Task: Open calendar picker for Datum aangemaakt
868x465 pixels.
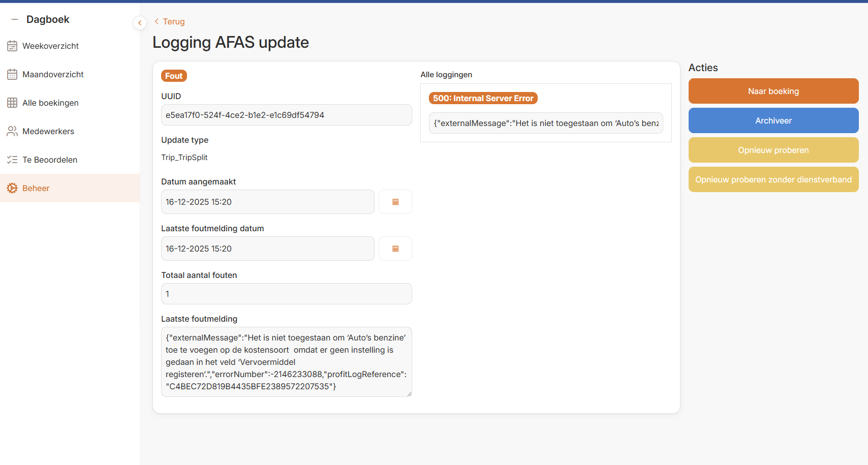Action: pyautogui.click(x=395, y=202)
